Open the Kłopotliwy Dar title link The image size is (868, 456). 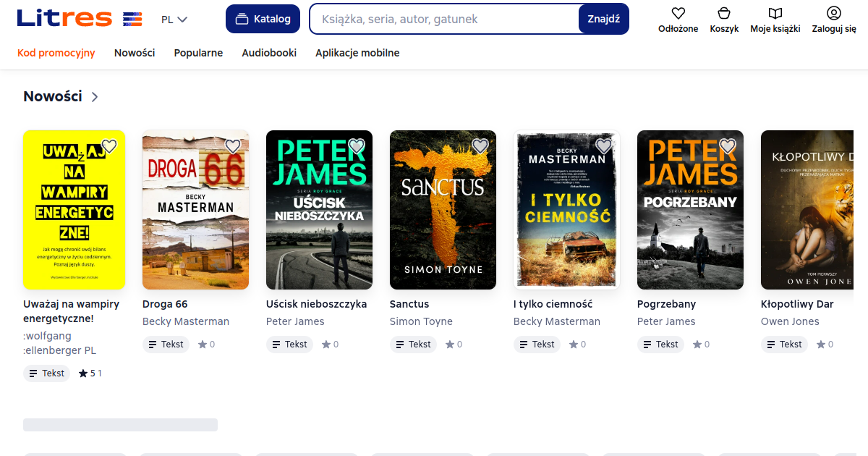[x=797, y=304]
